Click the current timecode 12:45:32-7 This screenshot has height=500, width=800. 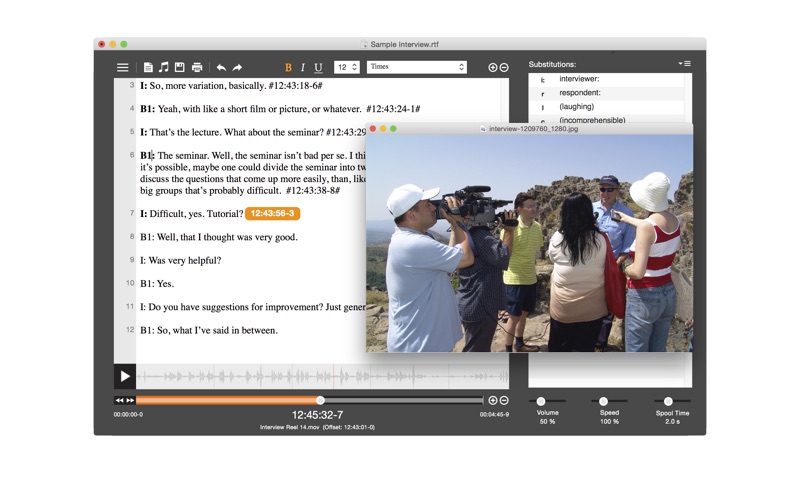[317, 415]
